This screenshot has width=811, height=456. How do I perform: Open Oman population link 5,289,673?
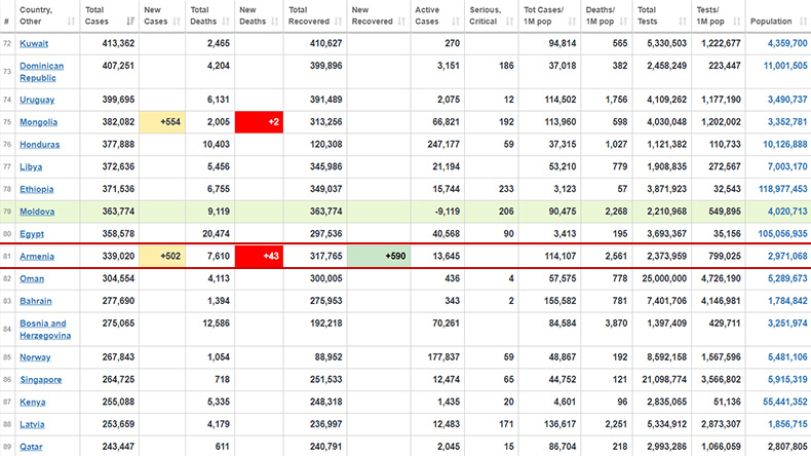tap(787, 279)
